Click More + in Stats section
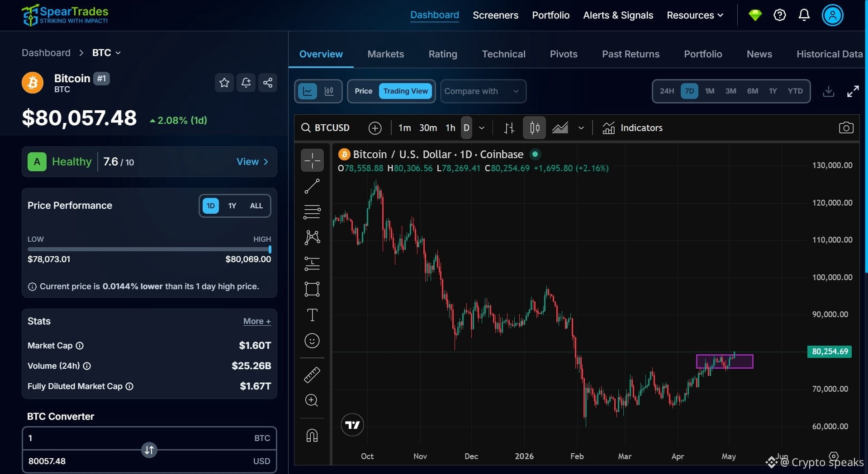This screenshot has height=474, width=868. click(x=257, y=321)
